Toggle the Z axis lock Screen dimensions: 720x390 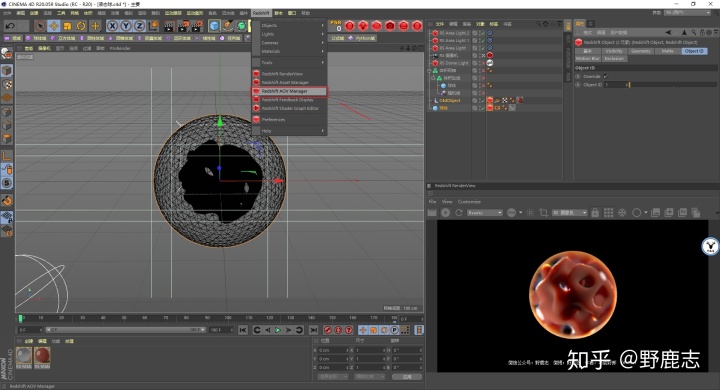(x=139, y=26)
